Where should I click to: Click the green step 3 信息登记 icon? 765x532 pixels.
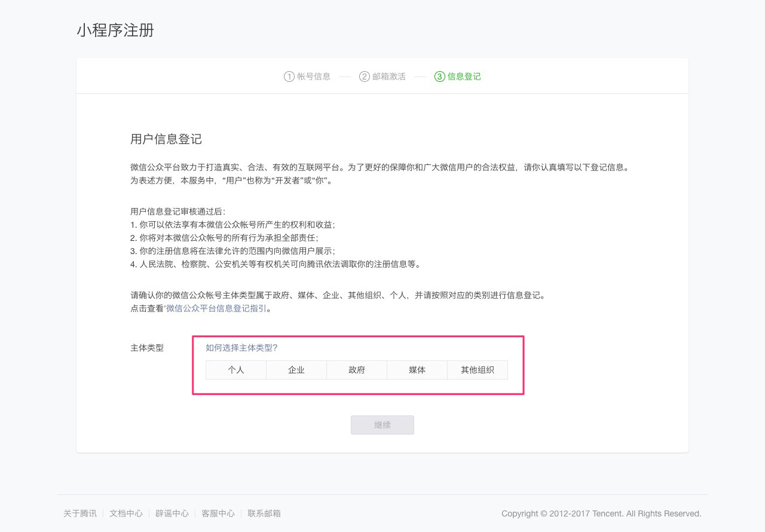(440, 76)
